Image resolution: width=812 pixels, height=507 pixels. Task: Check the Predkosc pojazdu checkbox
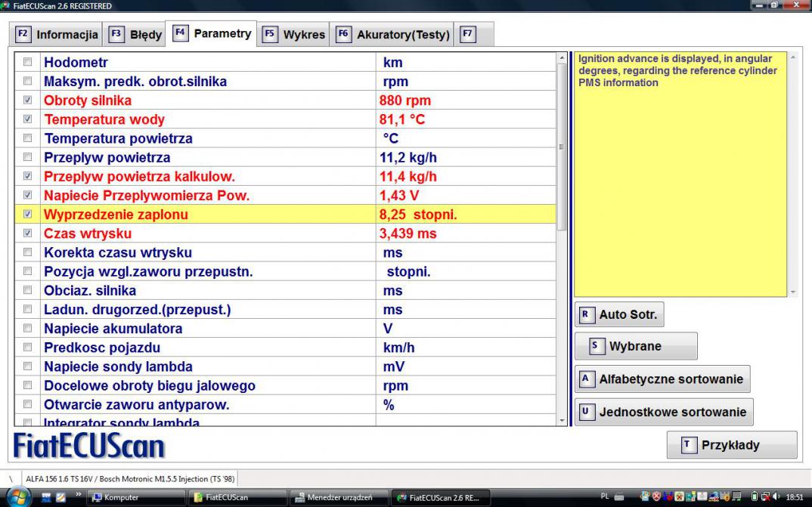[28, 348]
